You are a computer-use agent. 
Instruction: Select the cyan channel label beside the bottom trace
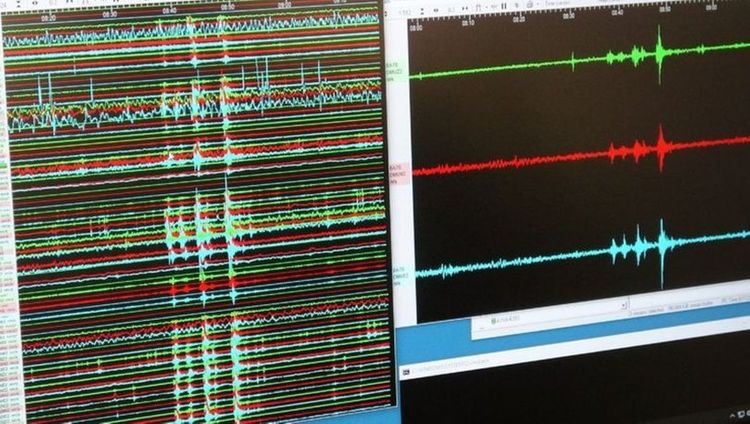(397, 272)
